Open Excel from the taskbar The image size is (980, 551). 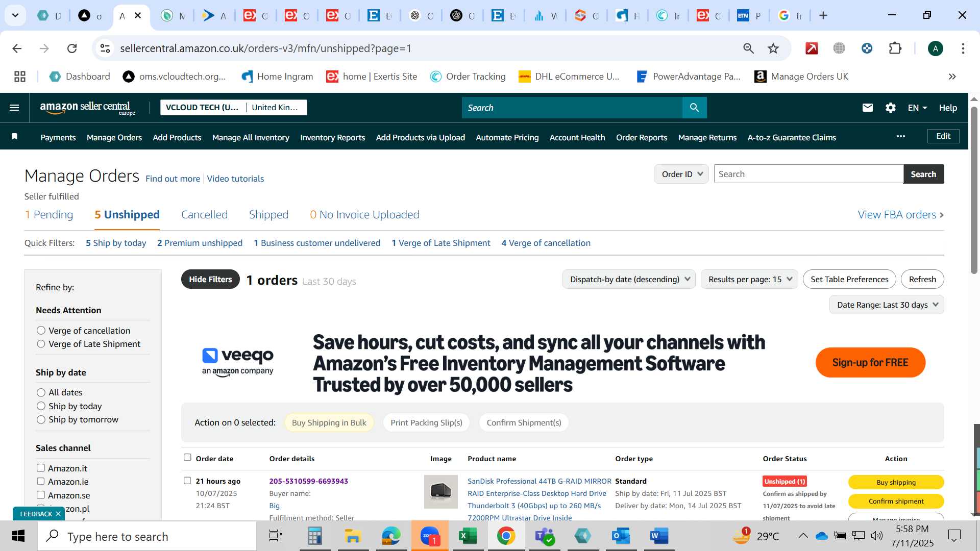pos(467,536)
